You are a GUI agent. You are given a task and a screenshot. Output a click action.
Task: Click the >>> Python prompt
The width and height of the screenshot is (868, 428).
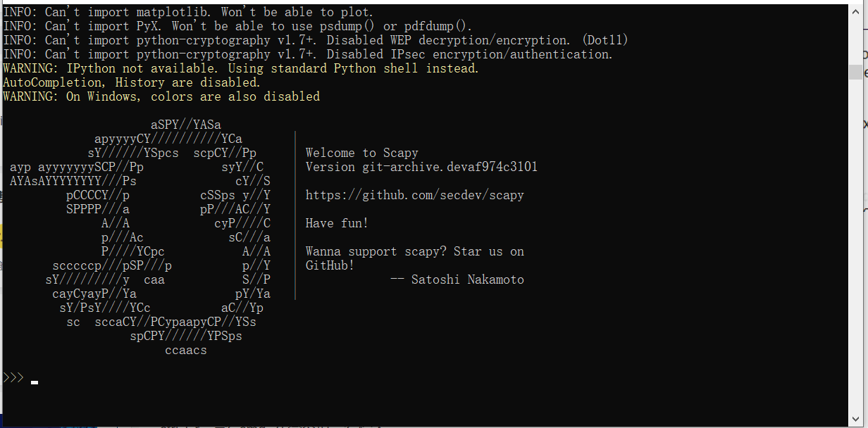(x=13, y=378)
